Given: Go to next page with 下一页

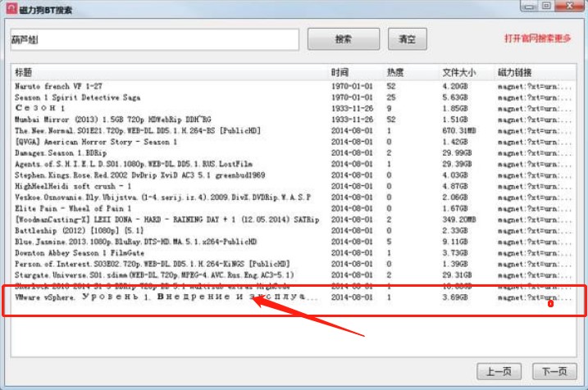Looking at the screenshot, I should 554,371.
